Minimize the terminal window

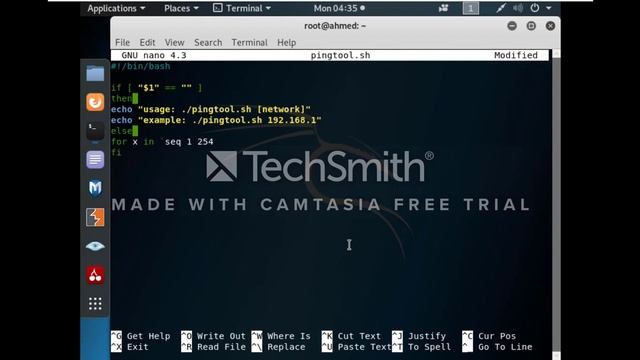[512, 26]
